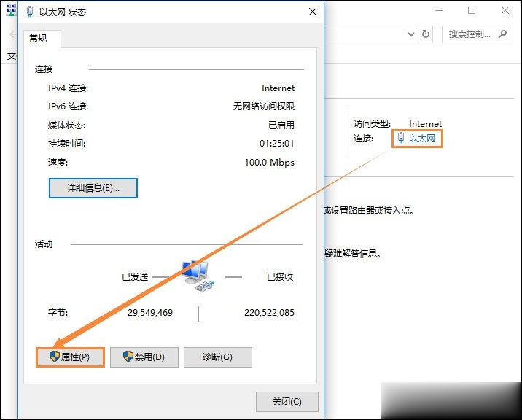Viewport: 522px width, 420px height.
Task: Run 诊断(G) diagnose button
Action: 218,357
